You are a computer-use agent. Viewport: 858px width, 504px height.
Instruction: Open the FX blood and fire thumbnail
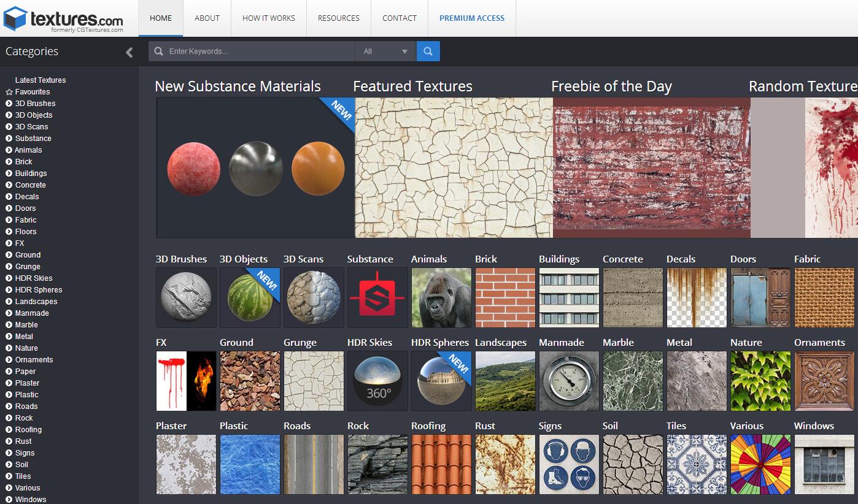tap(186, 381)
